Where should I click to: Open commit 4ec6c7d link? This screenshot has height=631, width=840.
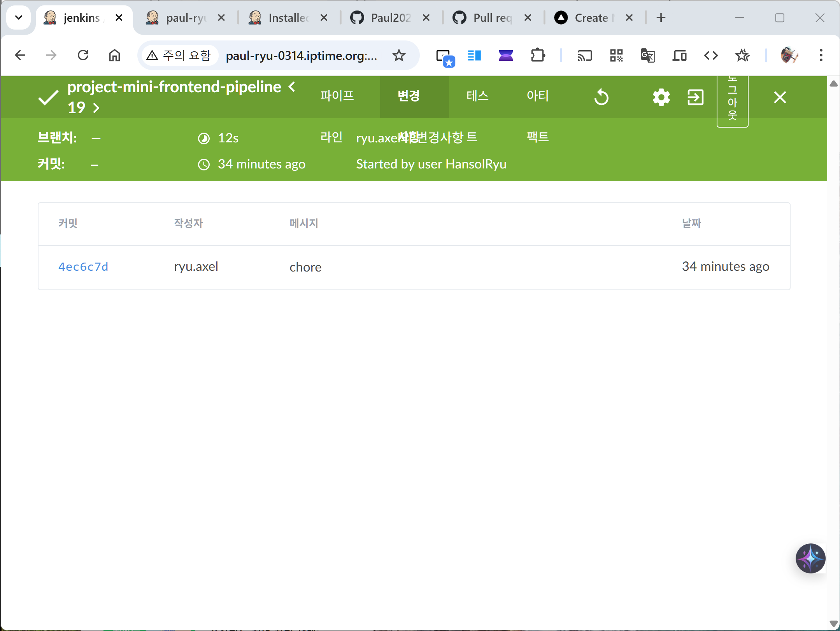pos(83,267)
